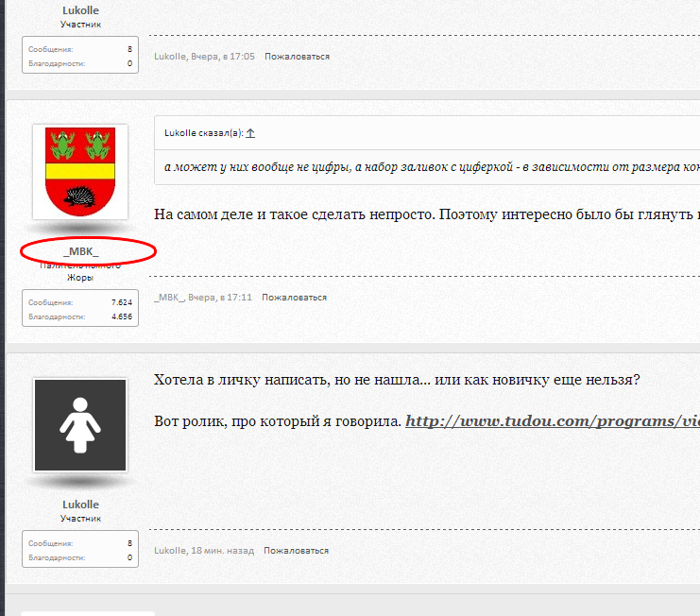Click _MBK_ messages count 7.624
The width and height of the screenshot is (700, 616).
point(122,302)
